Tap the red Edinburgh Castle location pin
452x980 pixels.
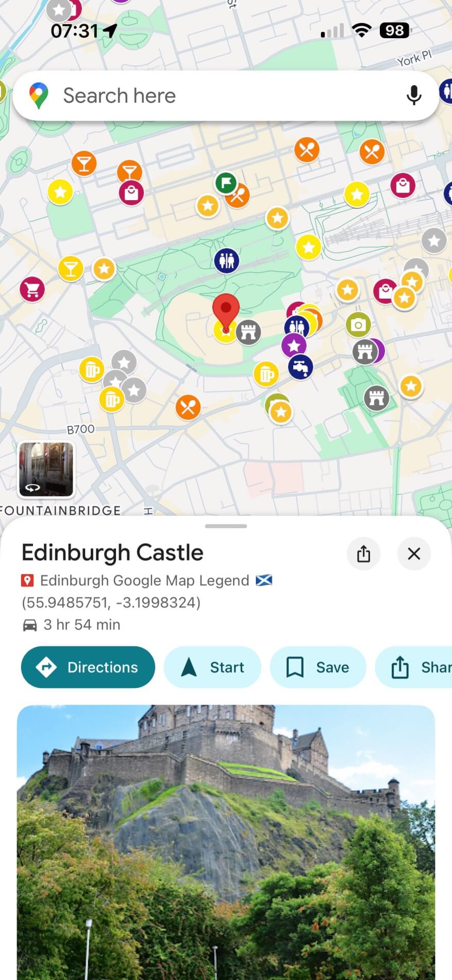pyautogui.click(x=226, y=312)
